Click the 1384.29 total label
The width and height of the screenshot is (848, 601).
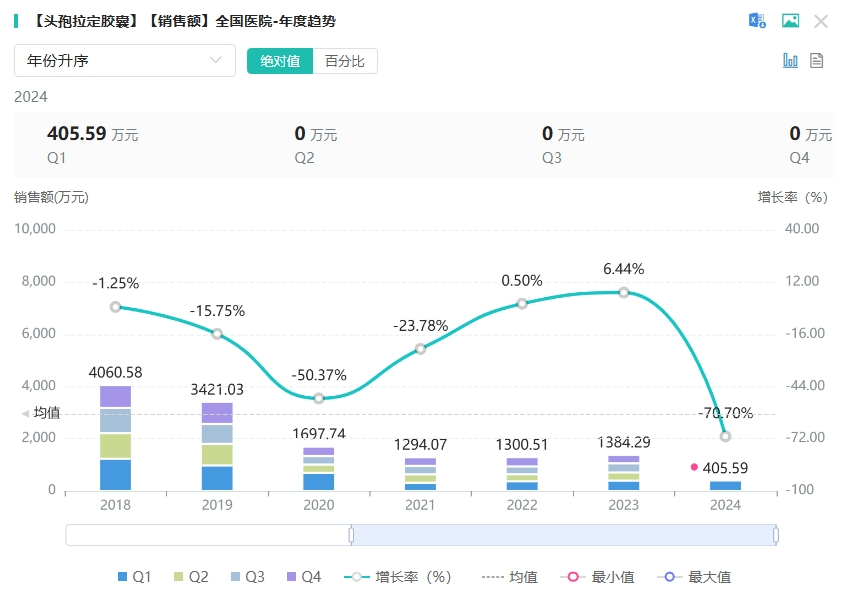pyautogui.click(x=624, y=443)
